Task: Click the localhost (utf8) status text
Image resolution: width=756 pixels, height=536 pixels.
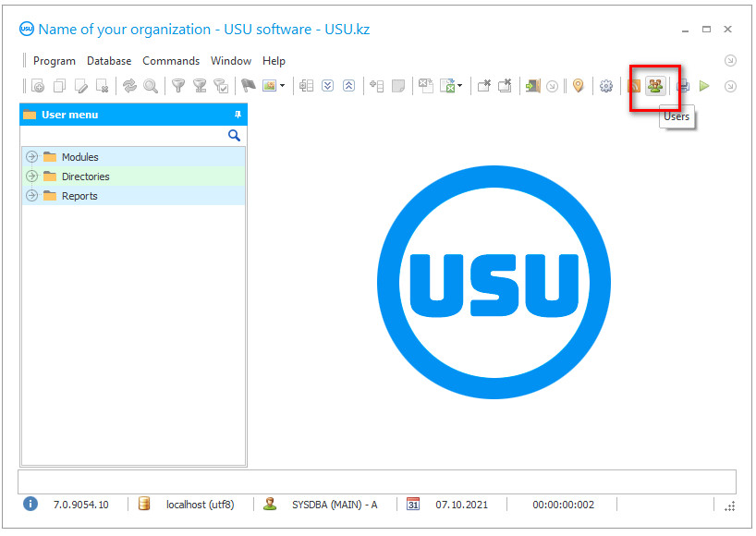Action: click(200, 505)
